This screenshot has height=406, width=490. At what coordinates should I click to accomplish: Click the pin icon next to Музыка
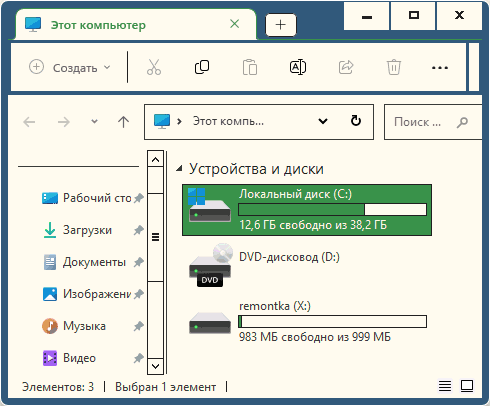(139, 326)
